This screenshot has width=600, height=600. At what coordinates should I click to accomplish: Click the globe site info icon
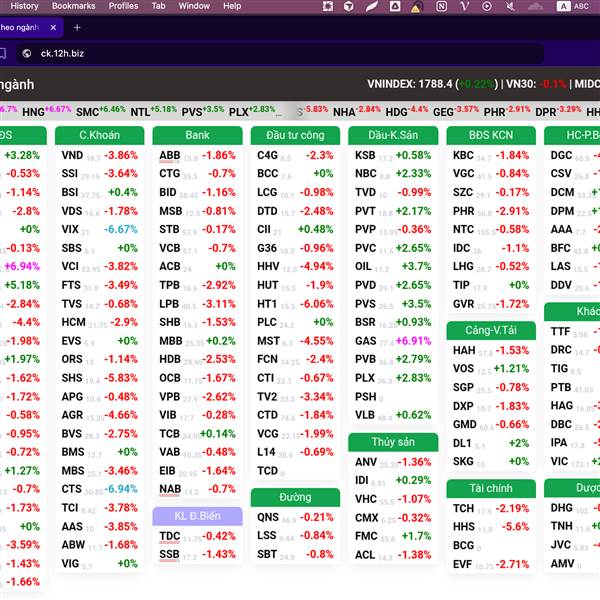[x=27, y=54]
